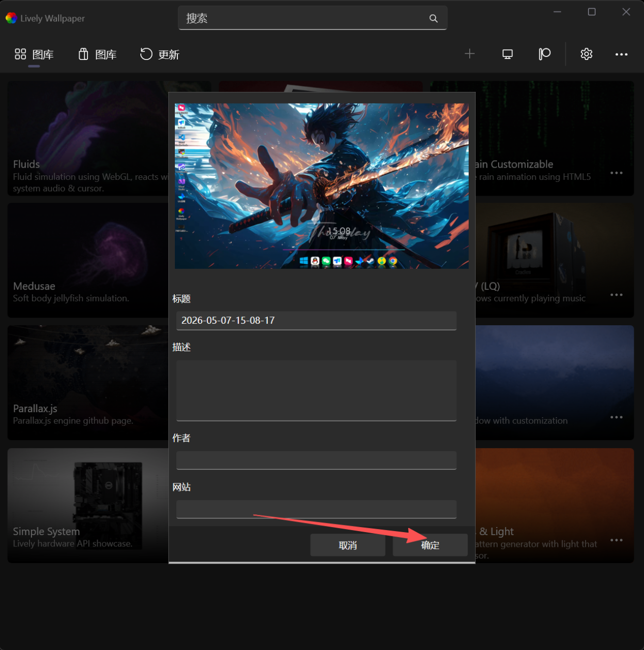Open the 图库 tab with grid icon
The width and height of the screenshot is (644, 650).
(x=34, y=54)
